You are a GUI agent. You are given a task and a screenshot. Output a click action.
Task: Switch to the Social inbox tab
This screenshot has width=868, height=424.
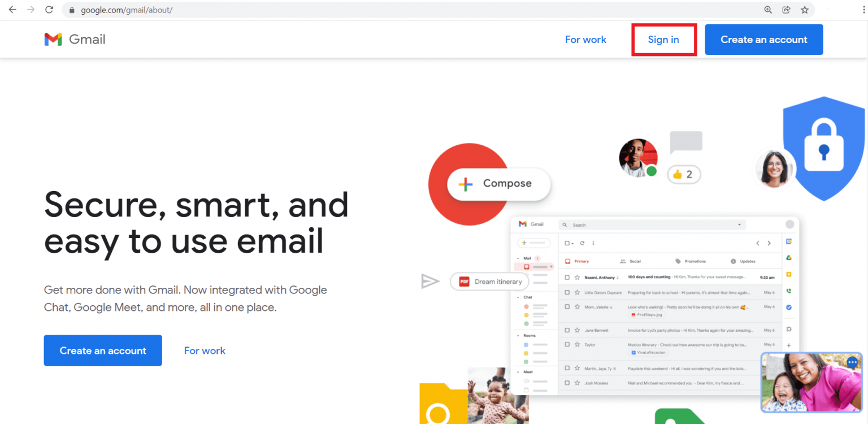(x=635, y=261)
